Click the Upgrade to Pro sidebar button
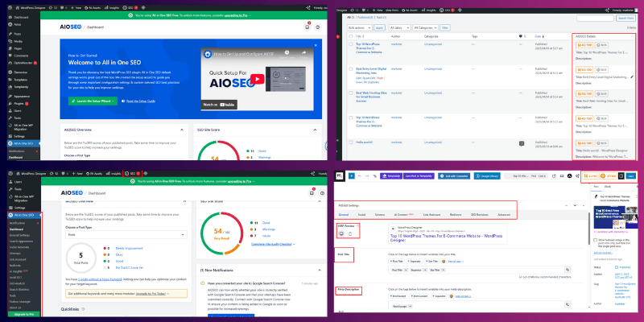 click(24, 314)
